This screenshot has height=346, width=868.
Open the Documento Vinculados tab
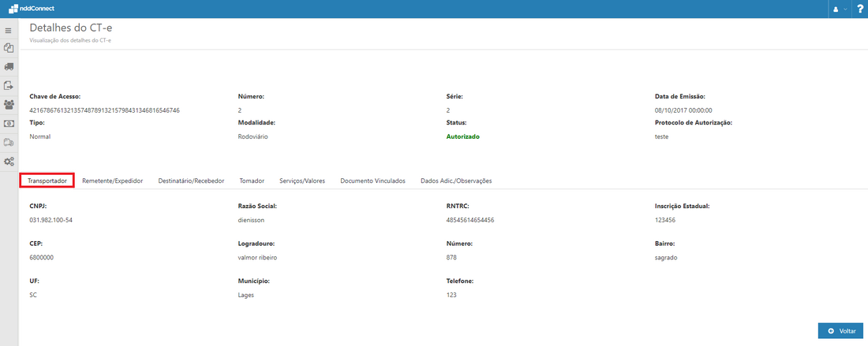coord(372,180)
